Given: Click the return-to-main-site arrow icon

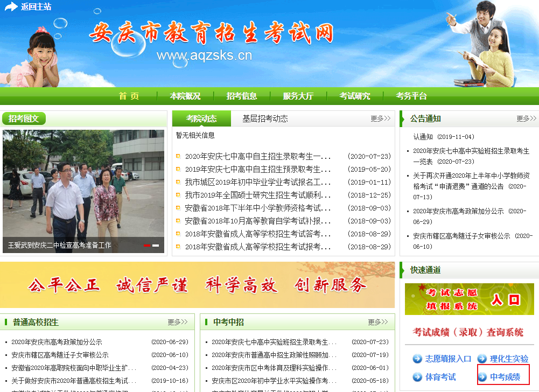Looking at the screenshot, I should pyautogui.click(x=11, y=7).
